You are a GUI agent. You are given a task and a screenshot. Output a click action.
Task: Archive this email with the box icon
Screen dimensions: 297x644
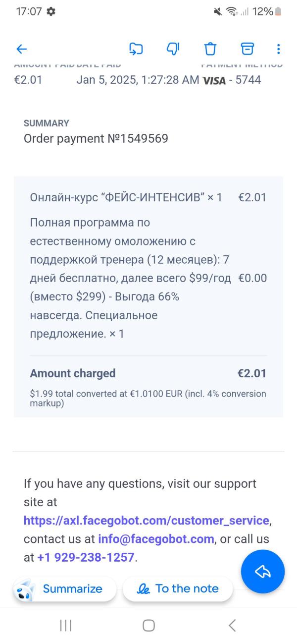click(247, 49)
